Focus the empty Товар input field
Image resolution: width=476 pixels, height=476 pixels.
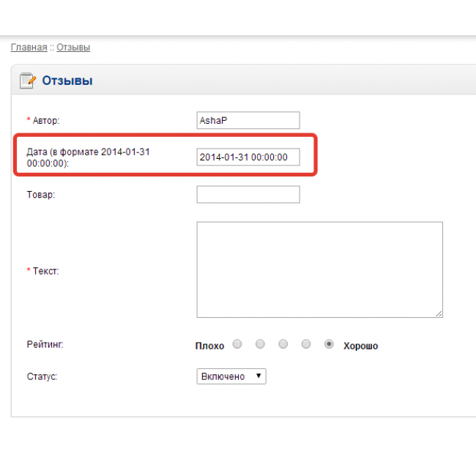tap(248, 195)
